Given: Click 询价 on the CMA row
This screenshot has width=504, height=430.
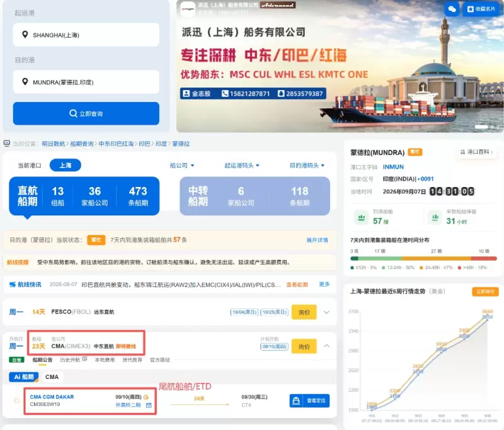Looking at the screenshot, I should (304, 346).
